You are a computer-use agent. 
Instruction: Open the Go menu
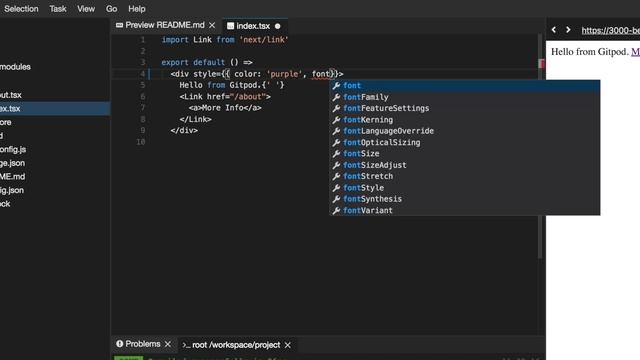[x=111, y=9]
